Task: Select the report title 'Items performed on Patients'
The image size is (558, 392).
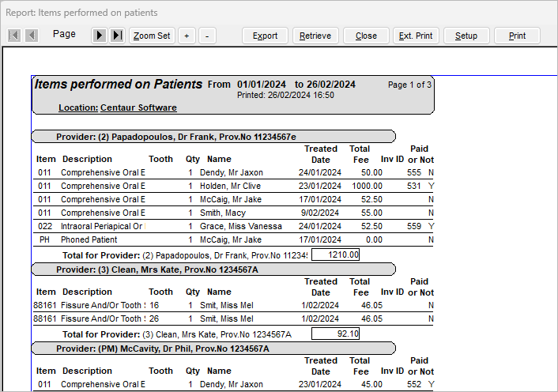Action: 118,85
